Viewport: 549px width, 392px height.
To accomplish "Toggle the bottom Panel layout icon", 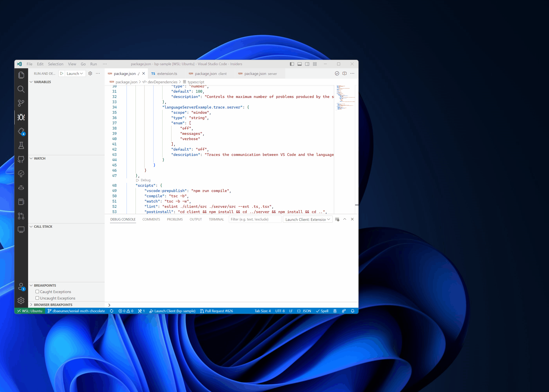I will [299, 64].
